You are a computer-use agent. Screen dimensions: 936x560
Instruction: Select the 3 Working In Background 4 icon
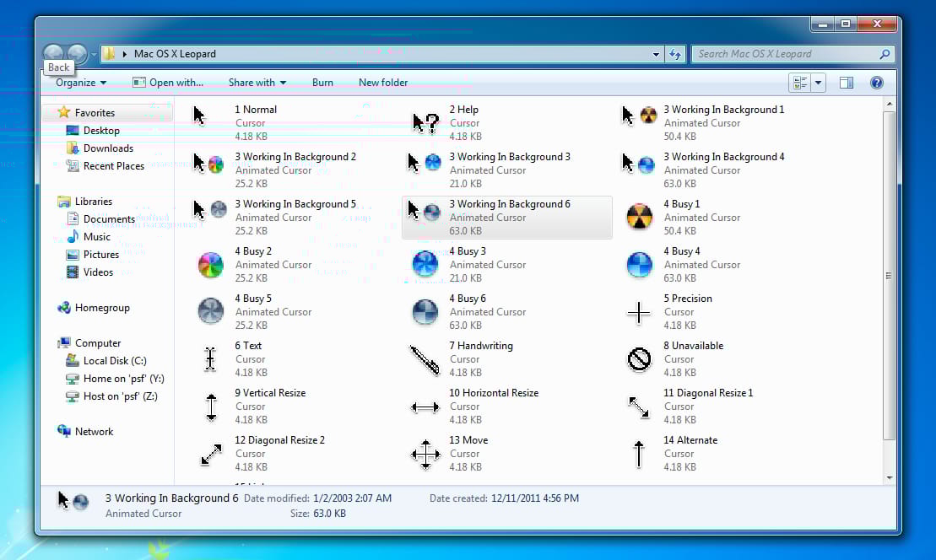[x=638, y=163]
